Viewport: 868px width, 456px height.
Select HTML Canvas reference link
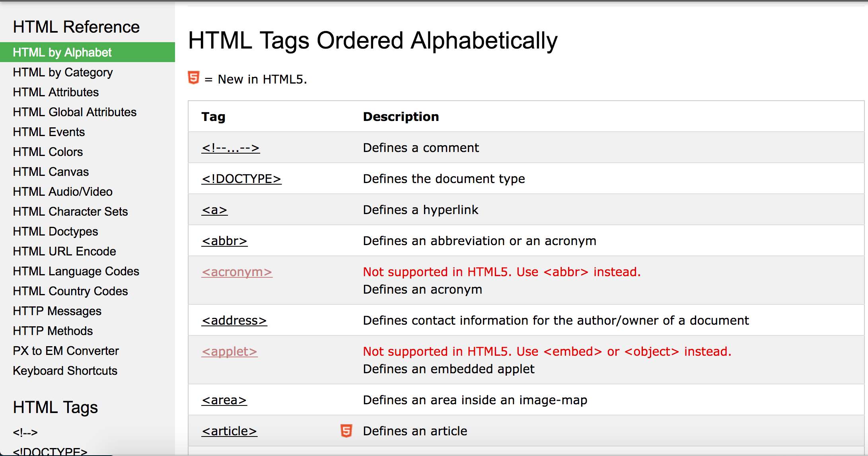(51, 172)
